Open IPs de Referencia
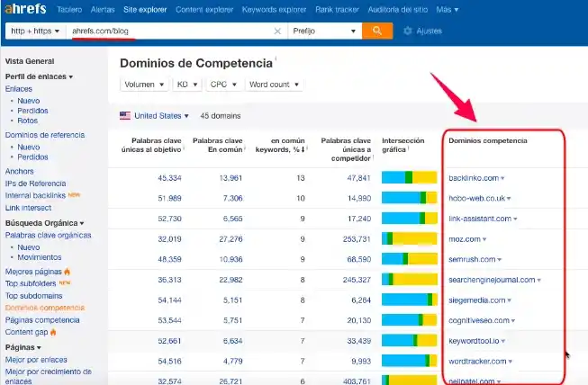The width and height of the screenshot is (588, 385). 36,184
